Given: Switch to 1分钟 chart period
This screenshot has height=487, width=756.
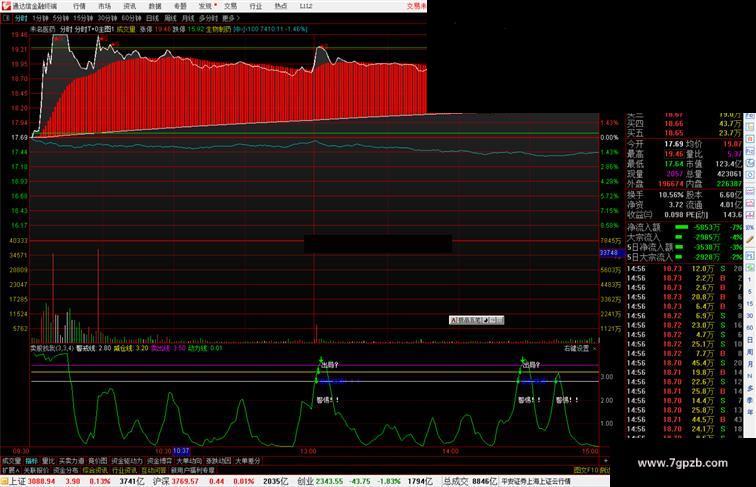Looking at the screenshot, I should pyautogui.click(x=40, y=18).
